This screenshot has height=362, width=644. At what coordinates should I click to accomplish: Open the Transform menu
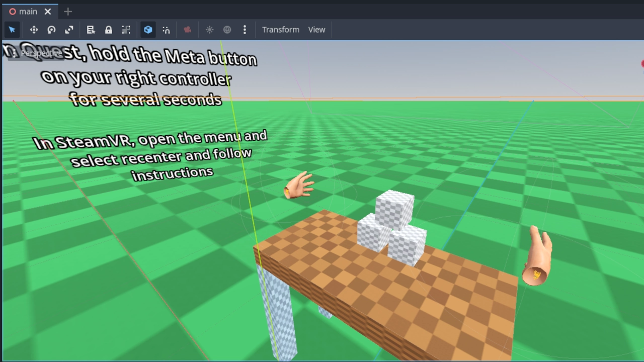281,30
